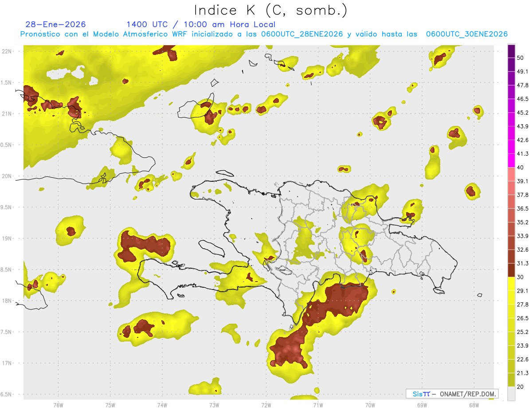Click the 'Indice K (C, somb.)' title
Screen dimensions: 532x411
point(270,11)
